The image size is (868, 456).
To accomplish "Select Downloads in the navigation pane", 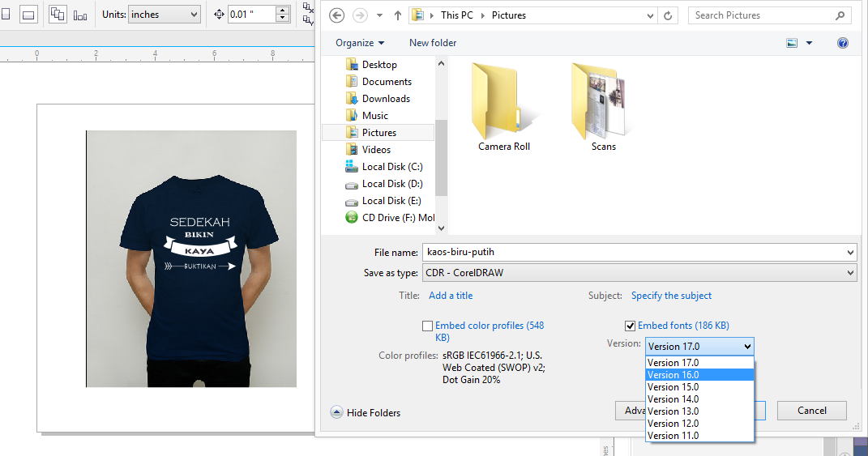I will 386,99.
